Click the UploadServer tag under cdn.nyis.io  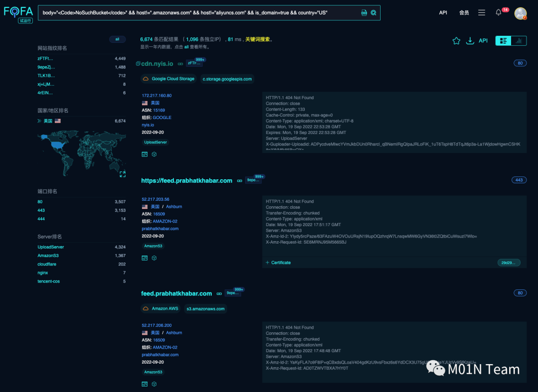pyautogui.click(x=155, y=142)
